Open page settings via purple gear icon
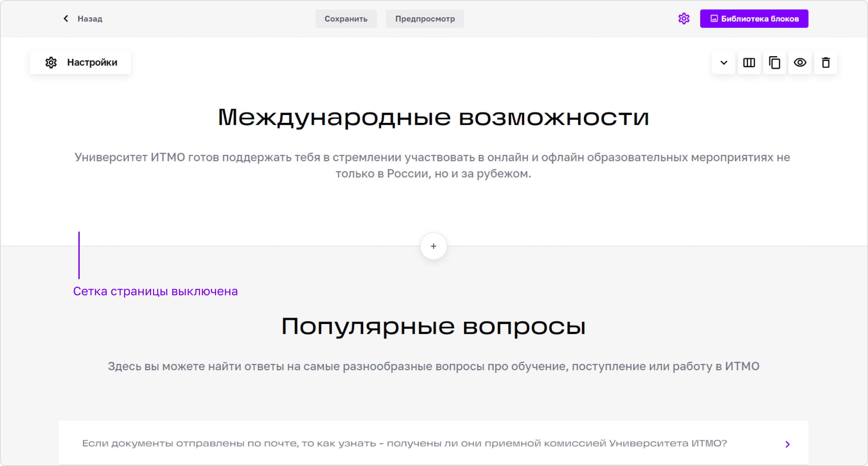 click(684, 18)
